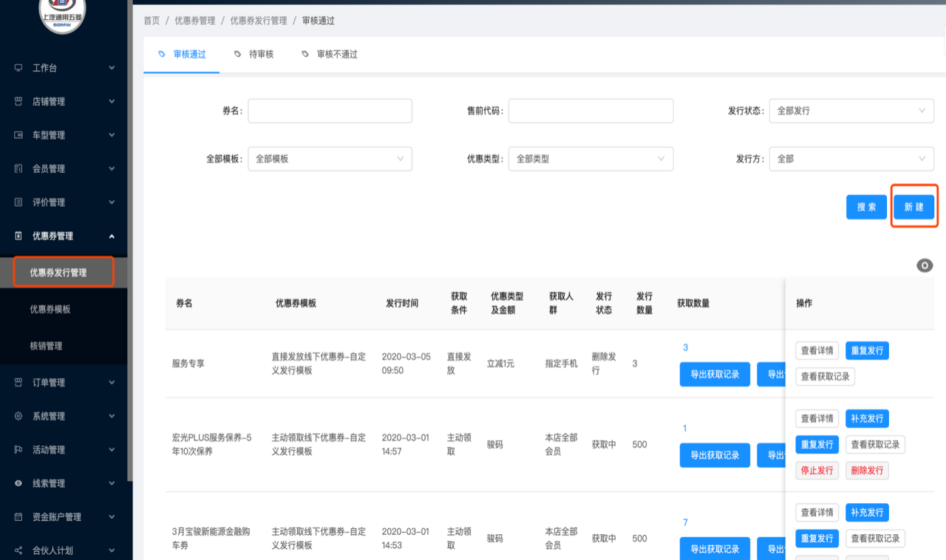
Task: Click the 搜索 search button
Action: [x=866, y=207]
